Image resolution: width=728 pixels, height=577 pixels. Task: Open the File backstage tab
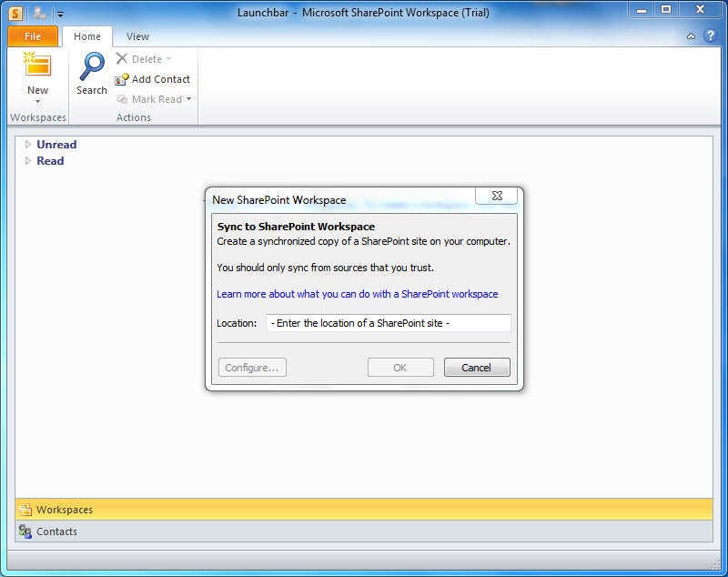coord(33,36)
